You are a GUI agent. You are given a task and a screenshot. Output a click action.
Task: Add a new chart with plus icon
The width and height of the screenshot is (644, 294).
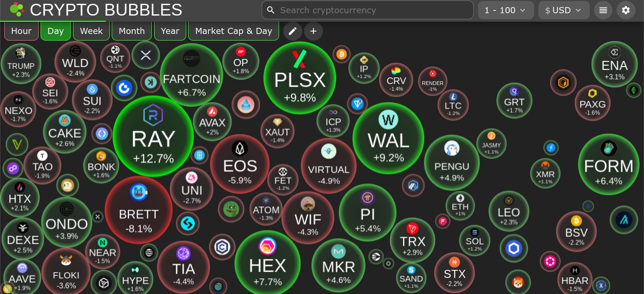[x=314, y=31]
